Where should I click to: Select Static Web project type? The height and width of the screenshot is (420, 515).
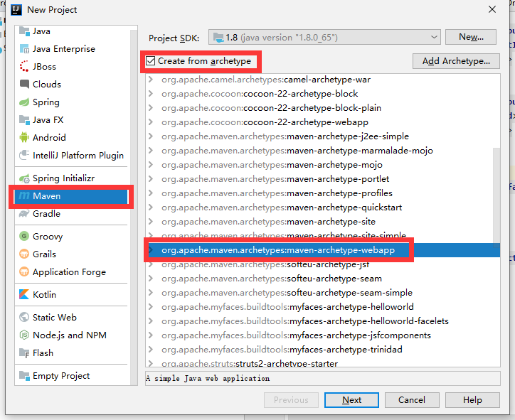coord(72,317)
